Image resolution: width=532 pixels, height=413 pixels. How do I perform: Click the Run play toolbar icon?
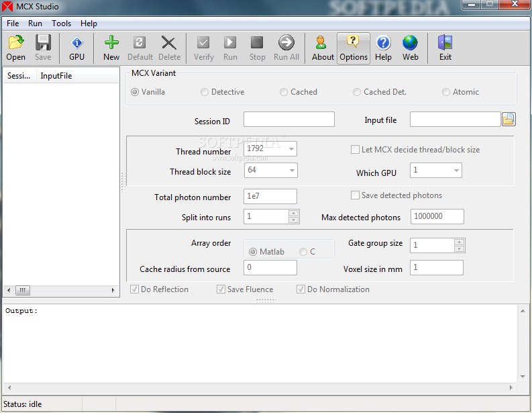tap(230, 48)
